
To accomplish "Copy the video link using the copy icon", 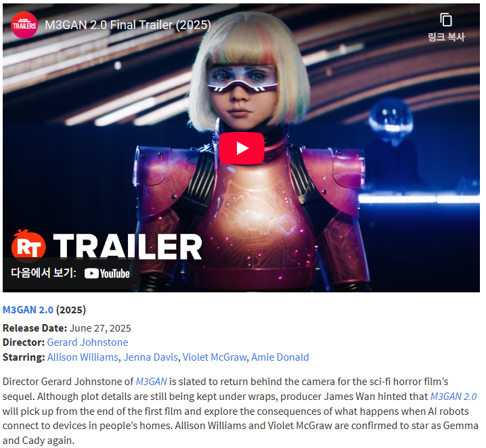I will click(445, 20).
